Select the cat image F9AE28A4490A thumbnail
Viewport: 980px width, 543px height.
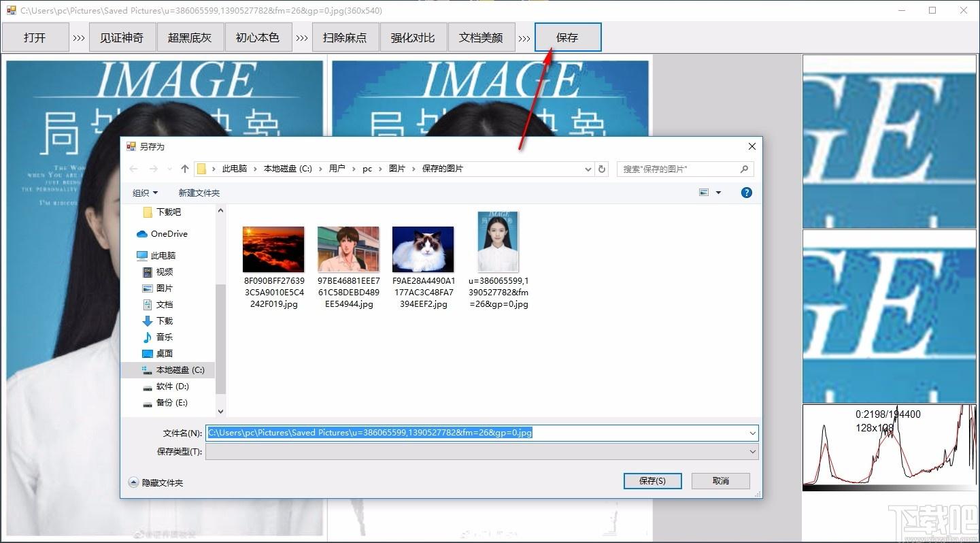click(x=423, y=250)
